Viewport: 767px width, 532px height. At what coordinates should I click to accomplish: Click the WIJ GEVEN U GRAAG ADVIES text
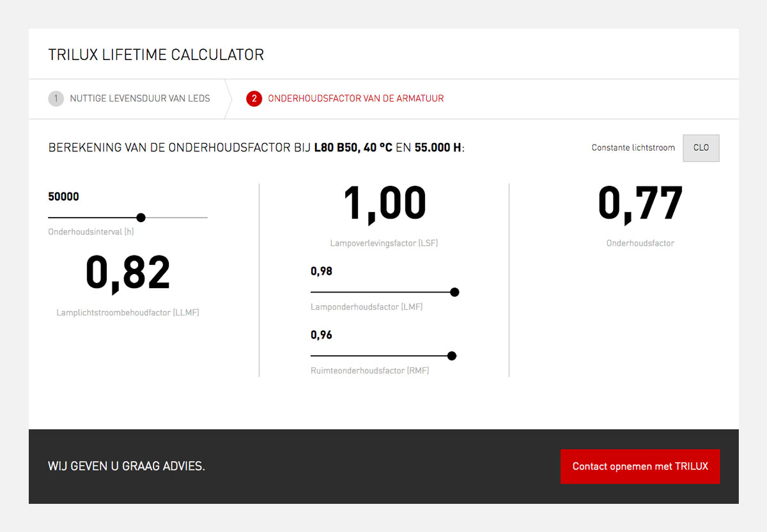[x=127, y=466]
